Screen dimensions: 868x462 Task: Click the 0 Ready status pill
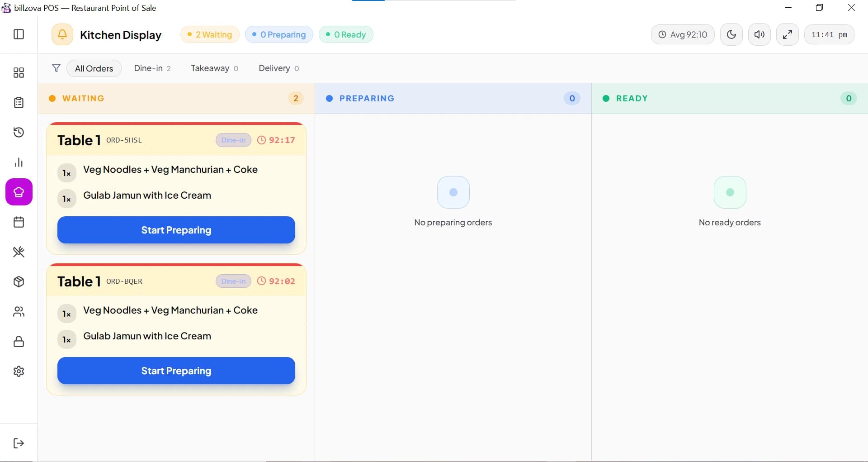(x=346, y=34)
